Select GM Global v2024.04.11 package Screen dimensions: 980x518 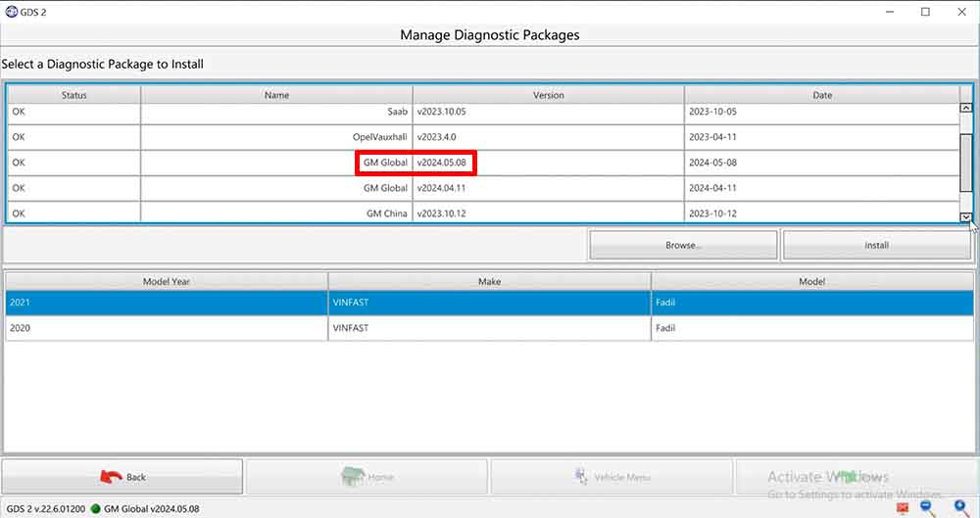point(483,188)
